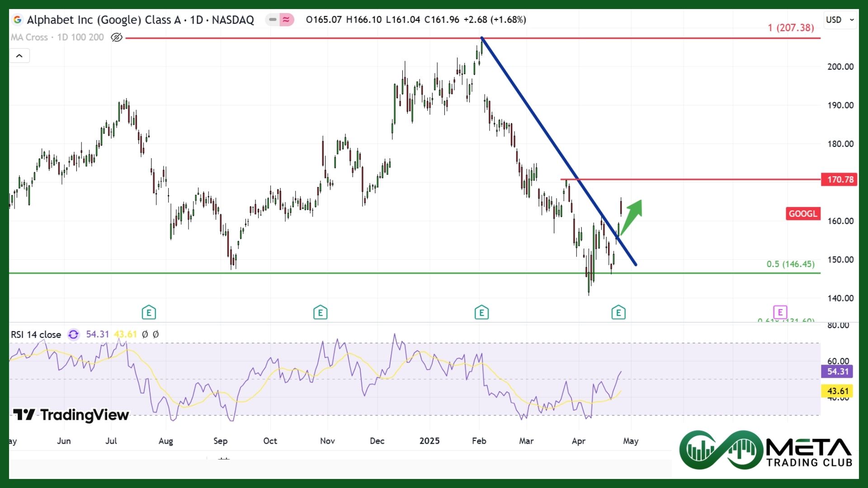Click the red GOOGL price tag
Viewport: 868px width, 488px height.
tap(803, 214)
